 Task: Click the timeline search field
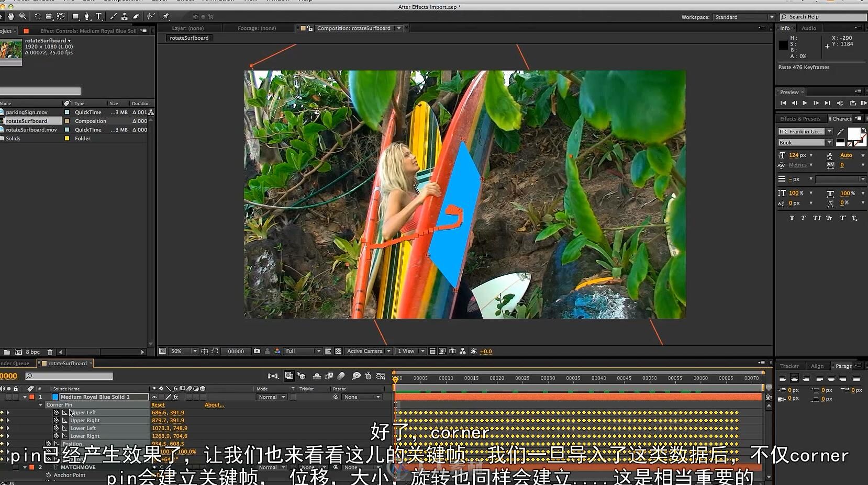point(69,376)
